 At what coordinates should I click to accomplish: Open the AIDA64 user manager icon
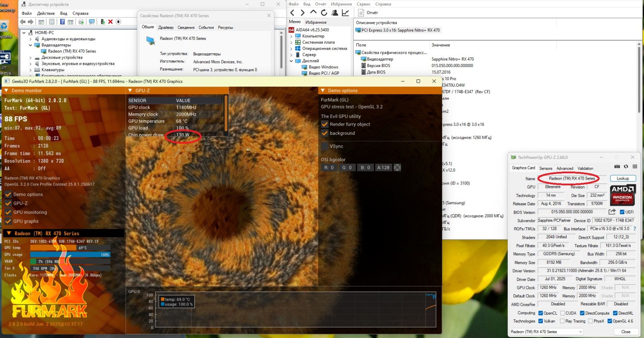335,13
